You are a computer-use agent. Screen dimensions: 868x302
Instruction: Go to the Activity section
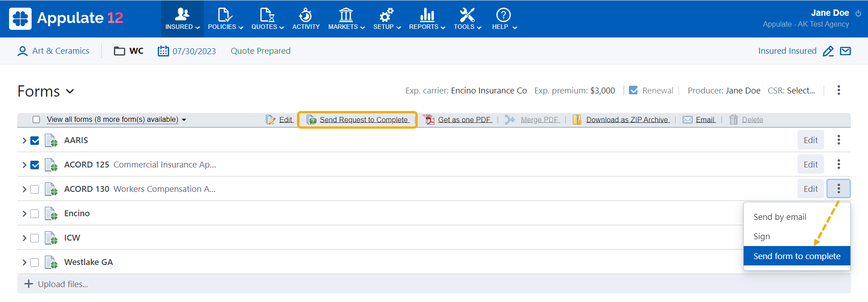306,19
